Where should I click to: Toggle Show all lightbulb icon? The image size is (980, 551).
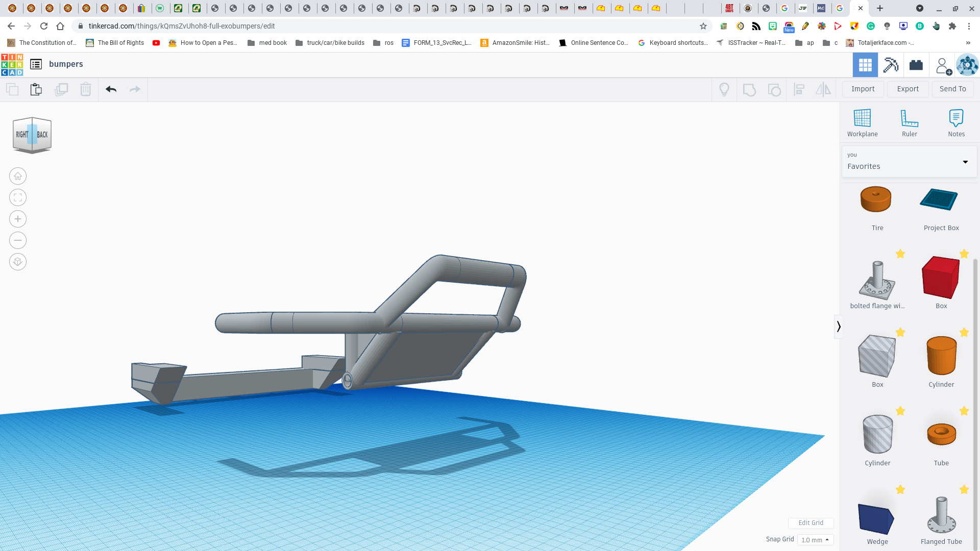[x=724, y=90]
